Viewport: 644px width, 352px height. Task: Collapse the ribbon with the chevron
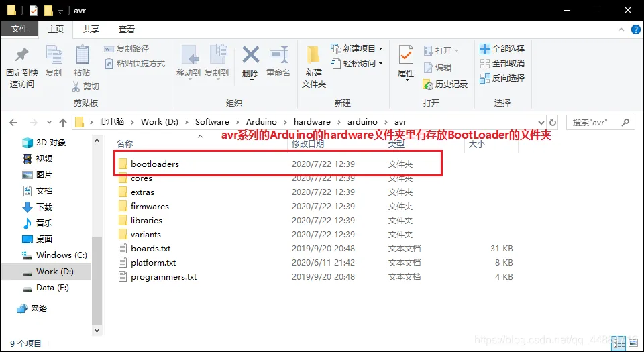(622, 30)
